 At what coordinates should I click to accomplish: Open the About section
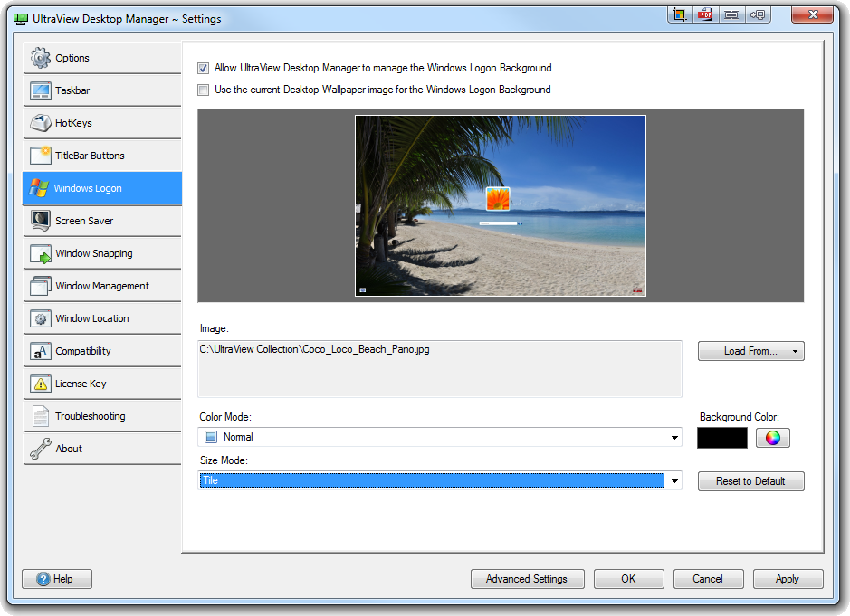(102, 449)
